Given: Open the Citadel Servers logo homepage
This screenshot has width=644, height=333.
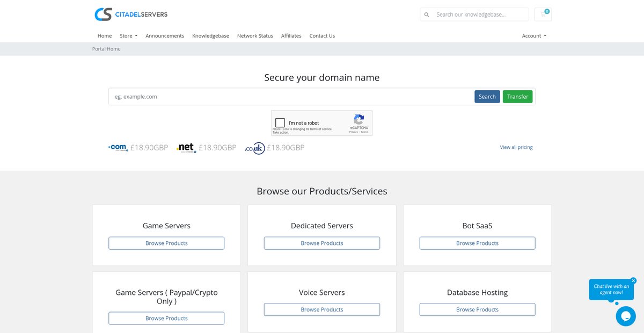Looking at the screenshot, I should (131, 15).
